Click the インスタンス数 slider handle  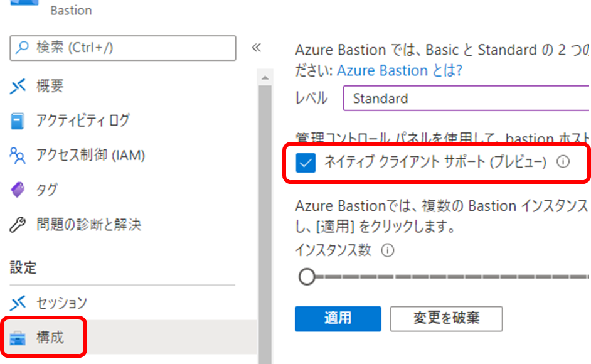(x=307, y=277)
